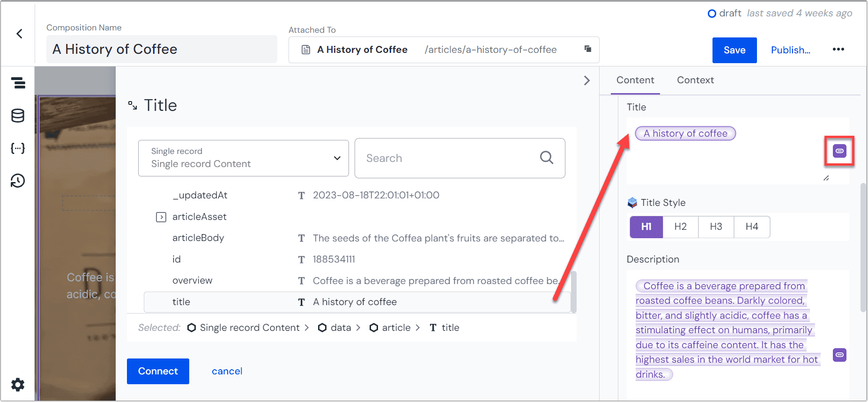Click the Composition Name input field

(x=162, y=49)
